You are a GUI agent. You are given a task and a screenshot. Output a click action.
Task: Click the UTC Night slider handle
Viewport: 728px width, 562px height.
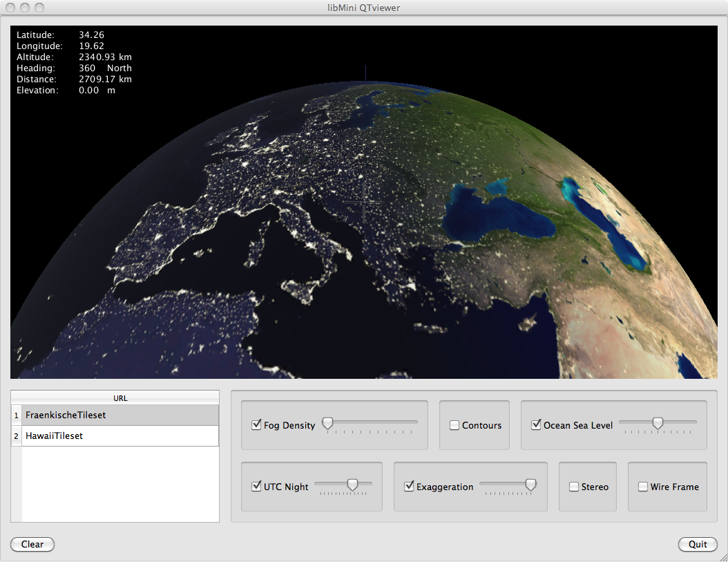353,485
